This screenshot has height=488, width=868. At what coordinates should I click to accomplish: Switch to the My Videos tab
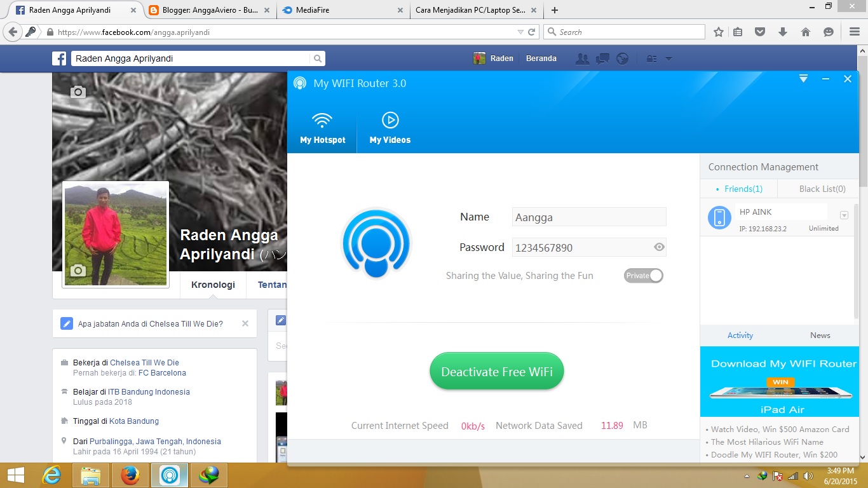click(390, 128)
